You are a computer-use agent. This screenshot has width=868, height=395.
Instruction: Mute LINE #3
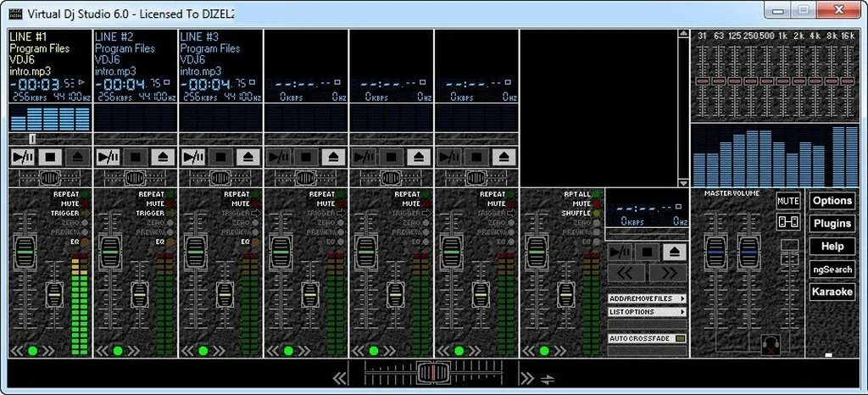coord(255,204)
